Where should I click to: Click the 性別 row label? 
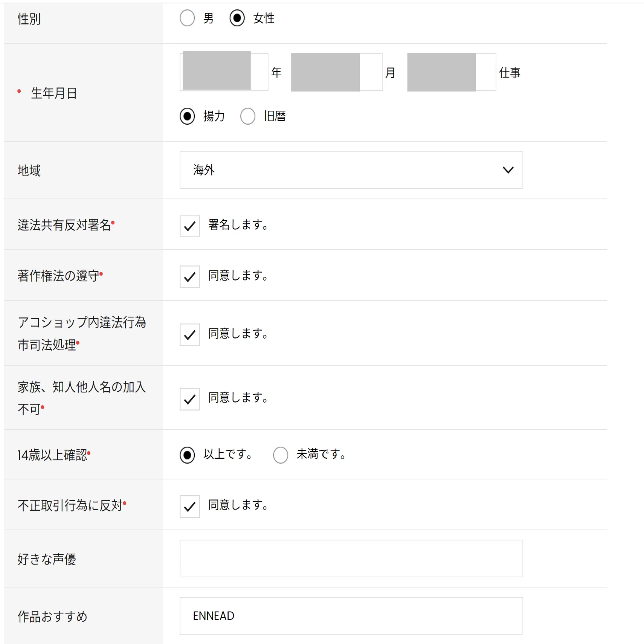tap(29, 19)
